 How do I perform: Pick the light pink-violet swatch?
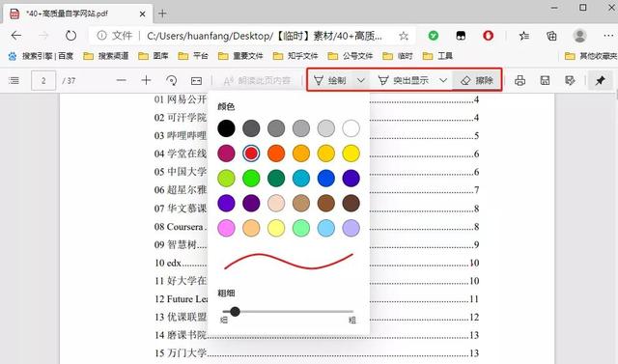pyautogui.click(x=226, y=228)
